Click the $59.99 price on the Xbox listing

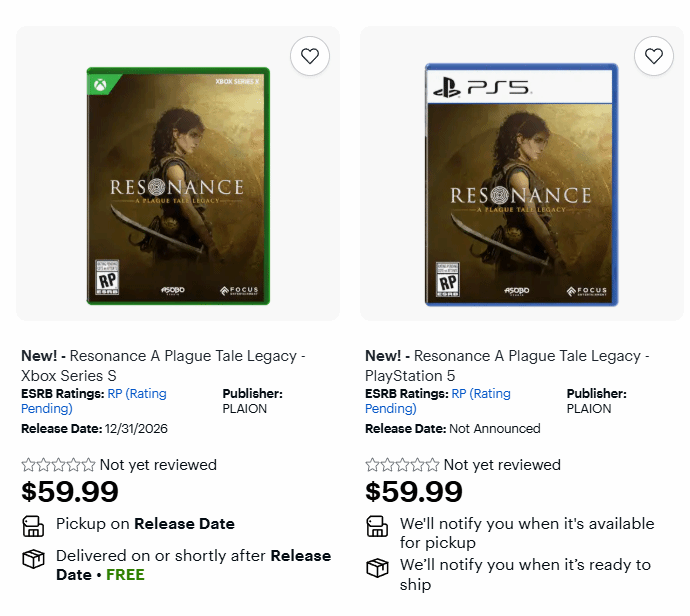[70, 492]
